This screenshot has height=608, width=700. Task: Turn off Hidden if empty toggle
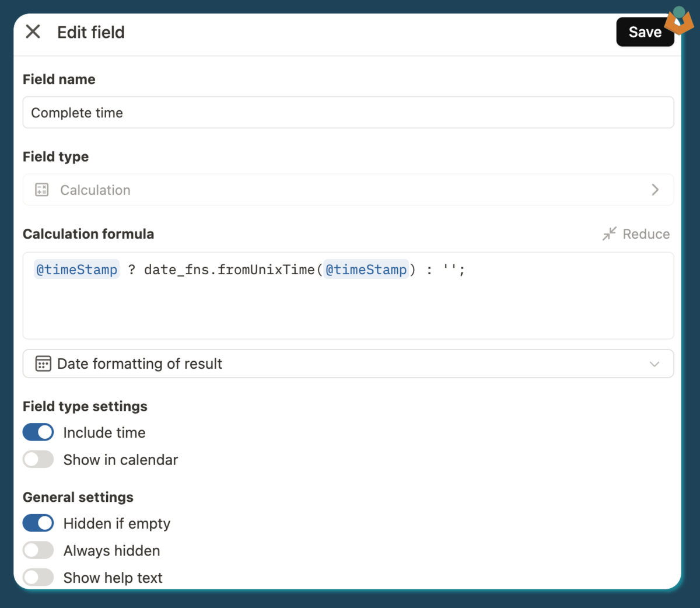[38, 523]
